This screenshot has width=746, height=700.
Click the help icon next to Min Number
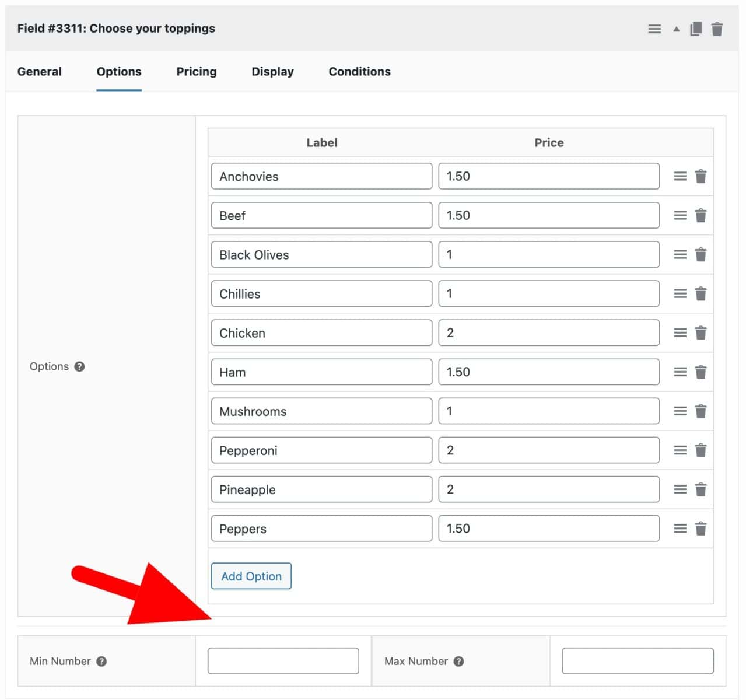tap(102, 661)
